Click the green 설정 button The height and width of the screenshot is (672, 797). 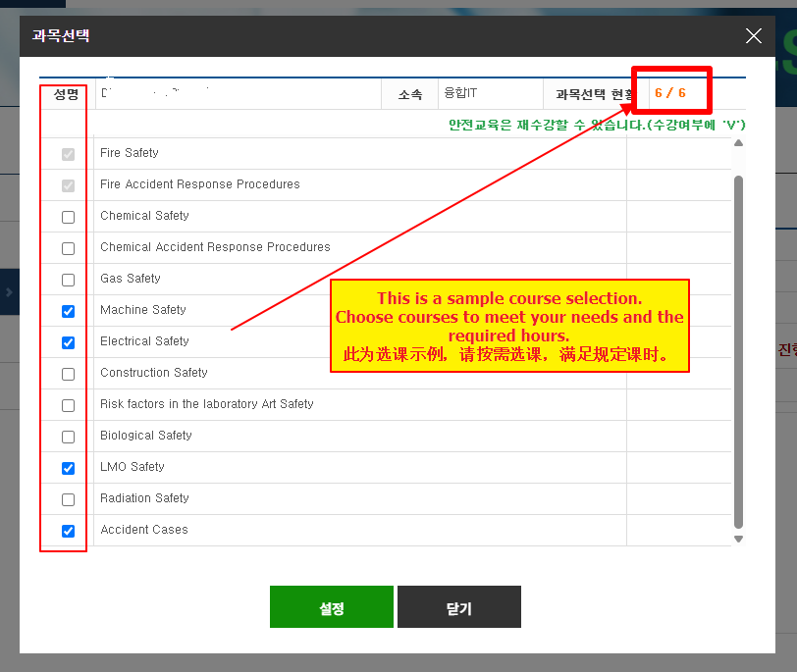(332, 607)
